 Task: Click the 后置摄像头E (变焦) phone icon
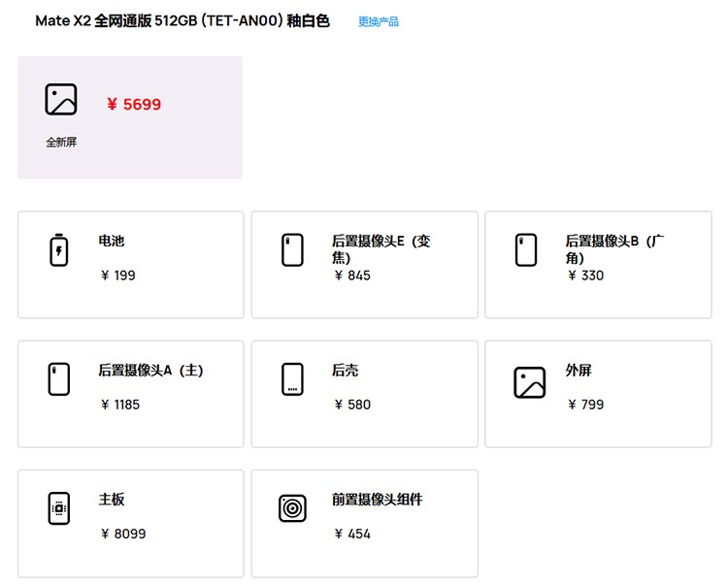pyautogui.click(x=292, y=250)
